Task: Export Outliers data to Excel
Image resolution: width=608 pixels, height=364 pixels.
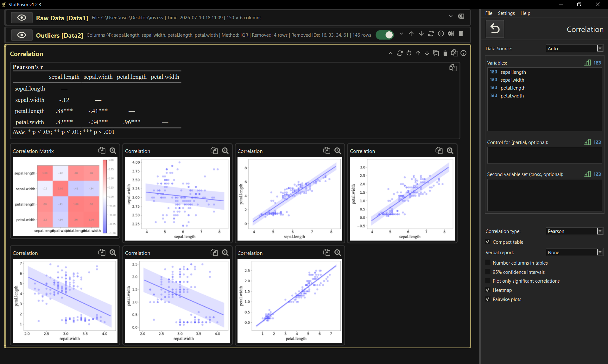Action: [451, 34]
